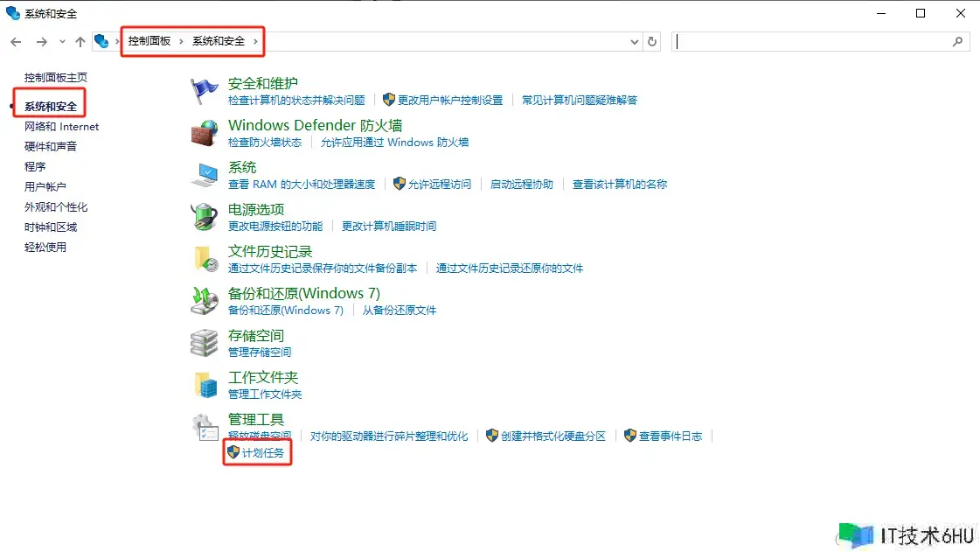
Task: Expand the chevron before 控制面板 breadcrumb
Action: (x=117, y=41)
